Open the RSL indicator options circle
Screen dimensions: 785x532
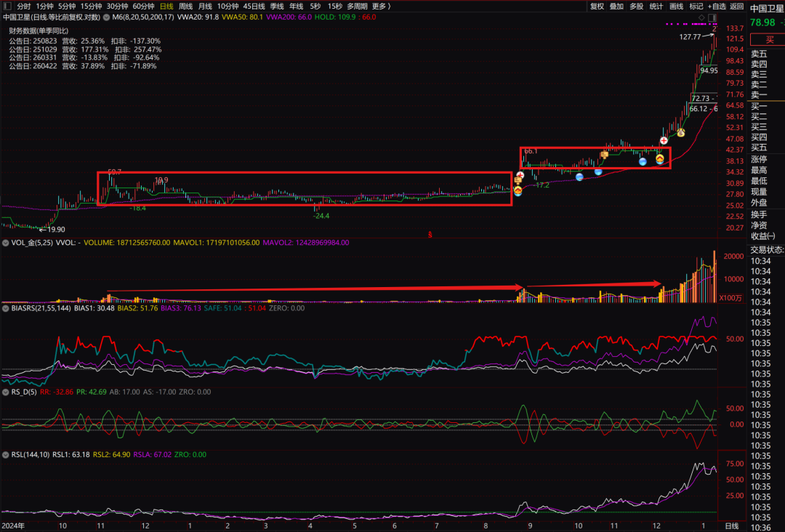(6, 454)
